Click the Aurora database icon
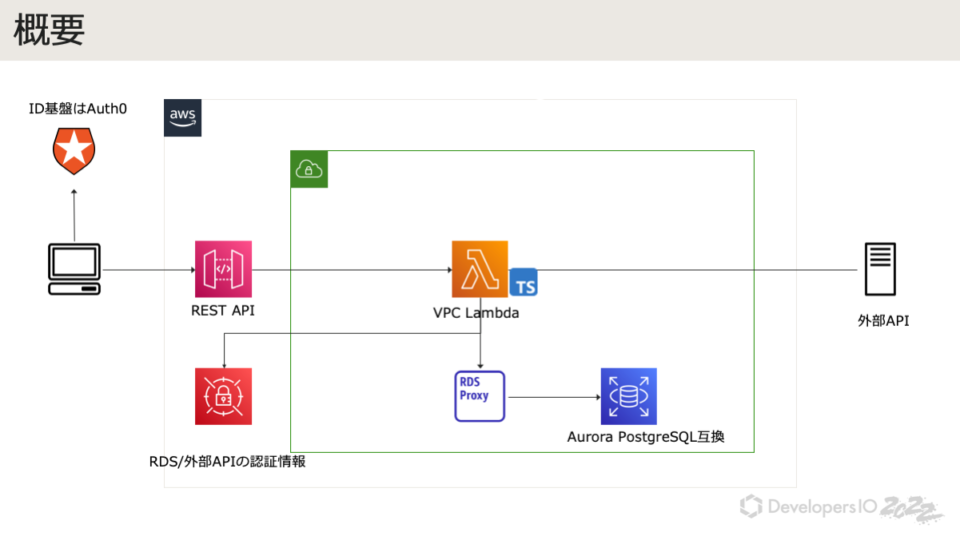Image resolution: width=960 pixels, height=540 pixels. pos(628,396)
